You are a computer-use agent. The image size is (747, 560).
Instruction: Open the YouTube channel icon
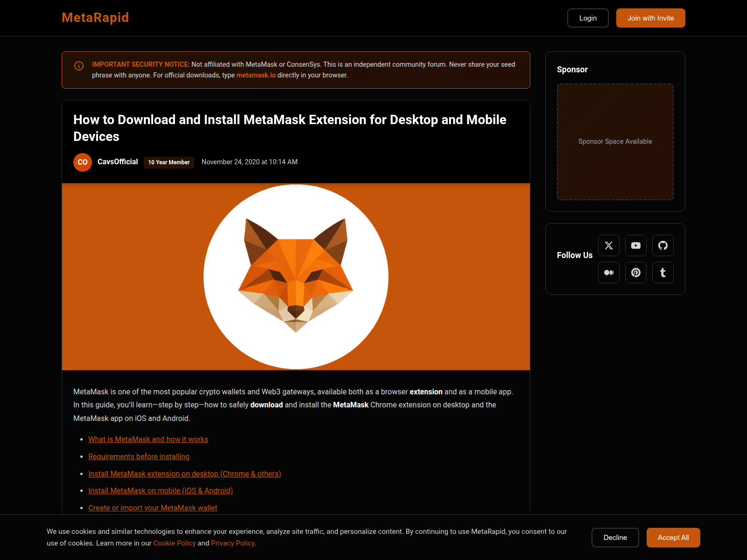(636, 245)
